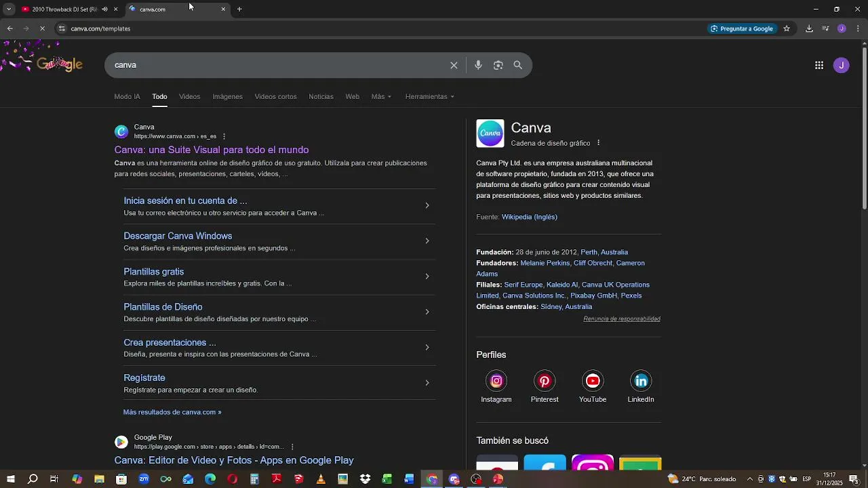Open the weather widget 24°C Parc. soleado

[702, 479]
